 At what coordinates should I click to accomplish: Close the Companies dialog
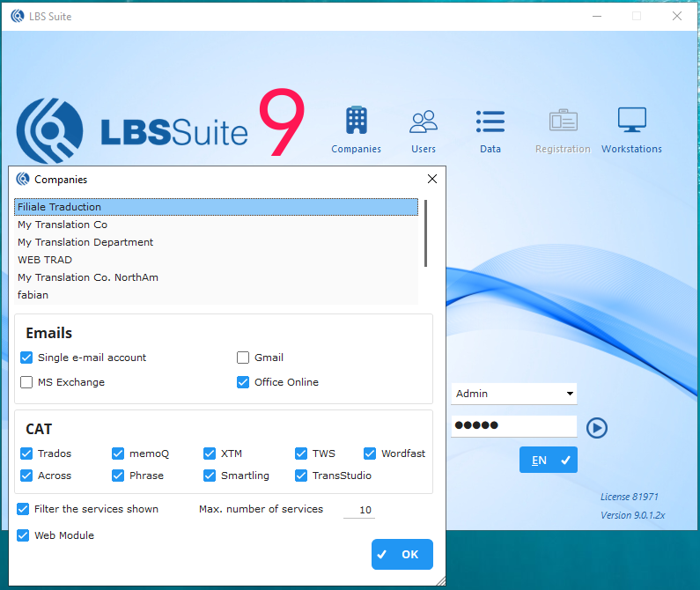(x=431, y=179)
